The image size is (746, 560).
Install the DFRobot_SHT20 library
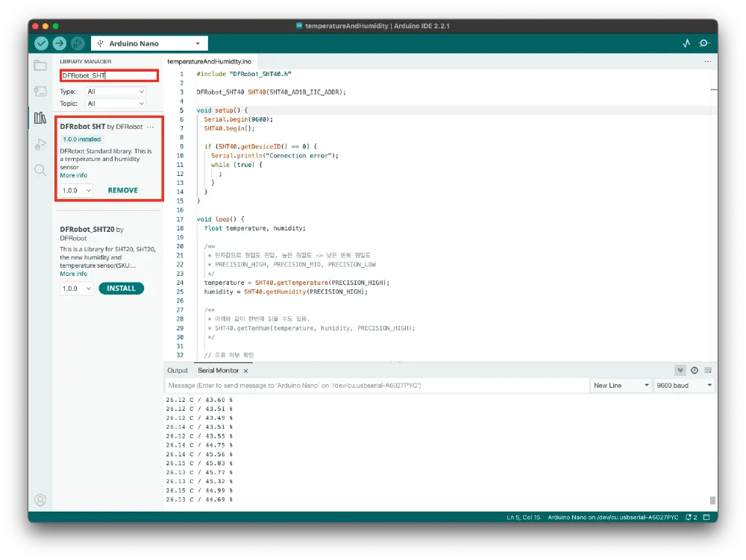(x=121, y=288)
